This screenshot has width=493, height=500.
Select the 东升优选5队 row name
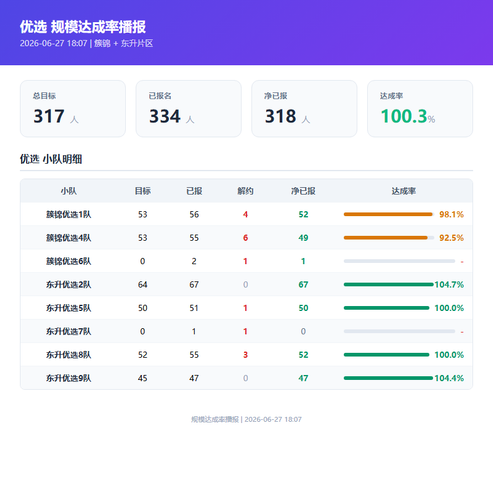(x=69, y=308)
